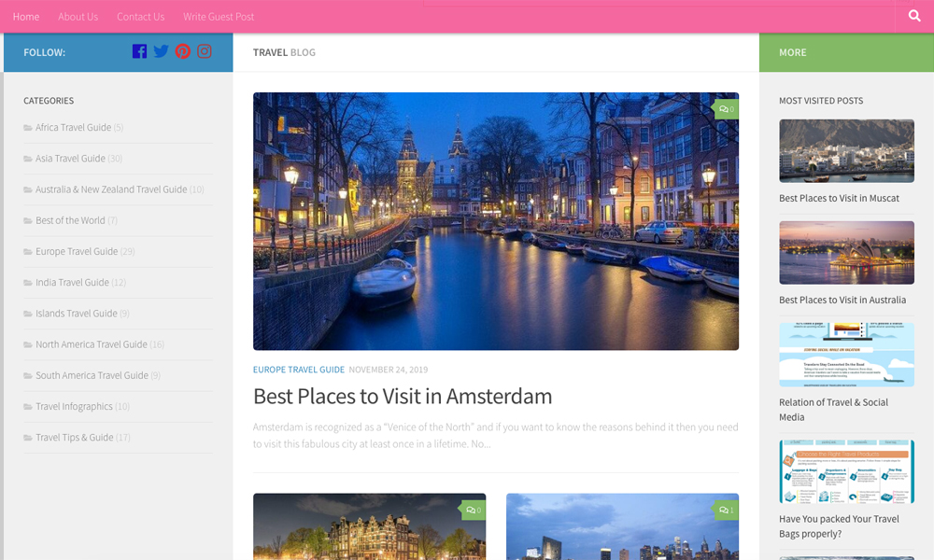Open the Pinterest follow icon
Screen dimensions: 934x560
pyautogui.click(x=183, y=52)
